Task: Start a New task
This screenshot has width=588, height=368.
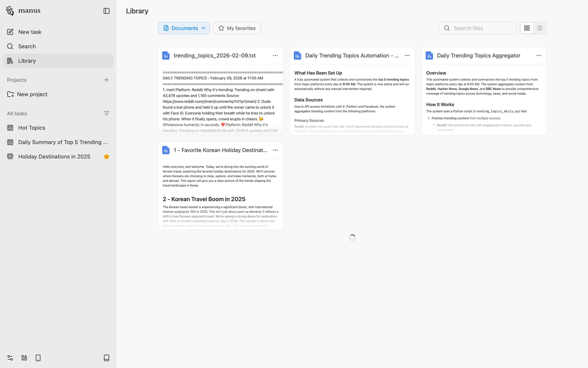Action: click(x=30, y=32)
